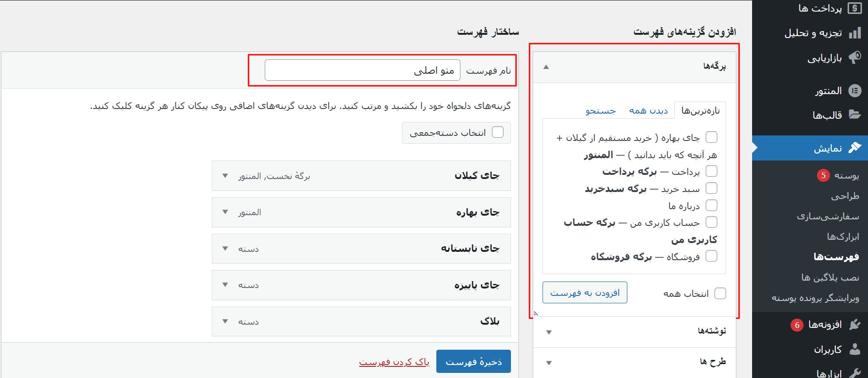Check the فروشگاه — برگه فروشگاه checkbox
This screenshot has width=868, height=378.
click(711, 256)
